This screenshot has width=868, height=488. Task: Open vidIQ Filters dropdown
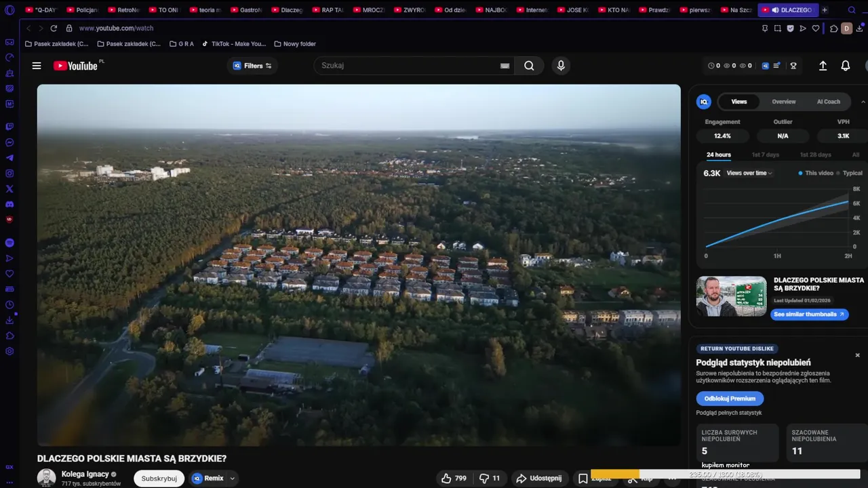(252, 66)
